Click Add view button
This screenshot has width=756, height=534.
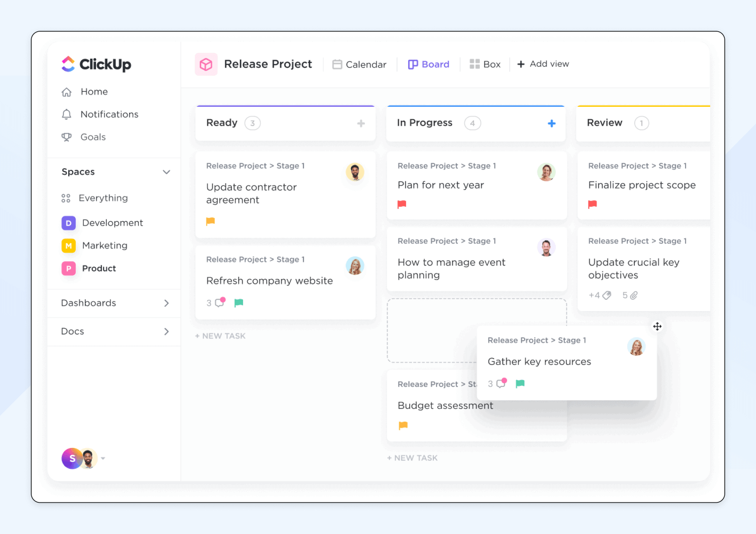click(x=542, y=64)
